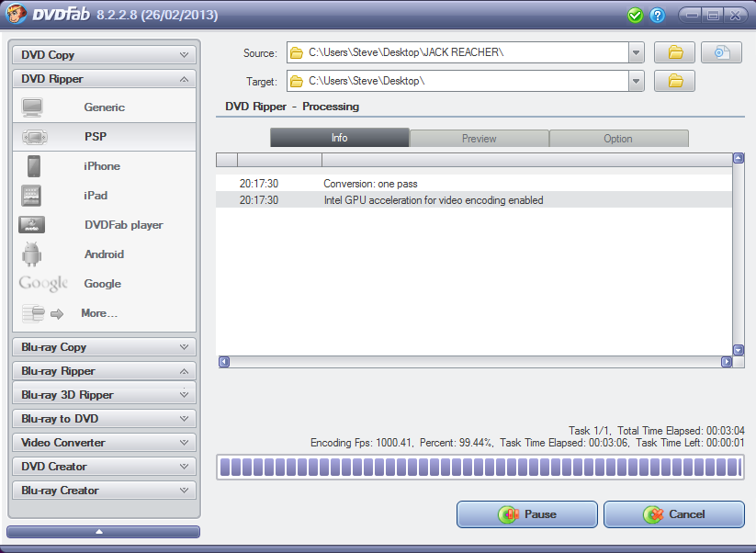Click the 'Encoding Fps: 1000.41' status text
The height and width of the screenshot is (553, 756).
361,443
